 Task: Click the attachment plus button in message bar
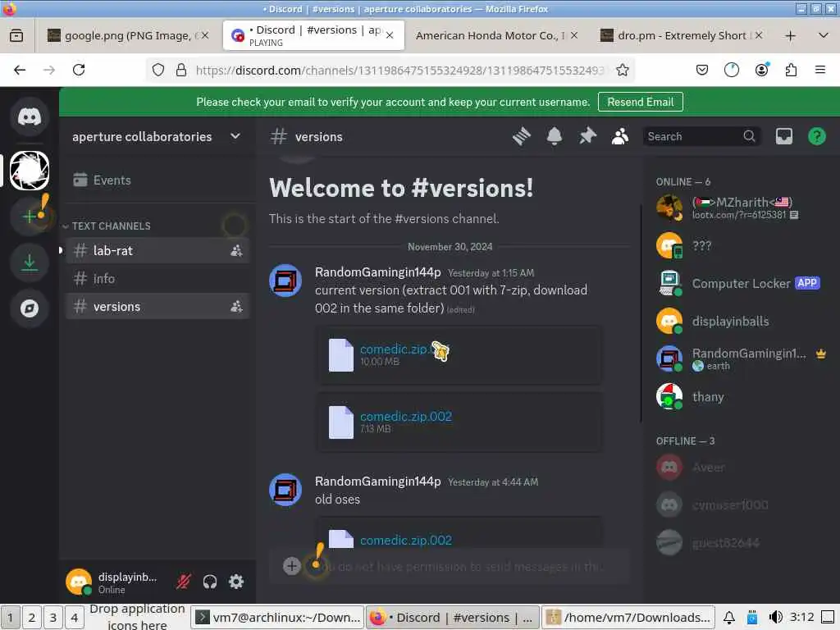point(291,566)
